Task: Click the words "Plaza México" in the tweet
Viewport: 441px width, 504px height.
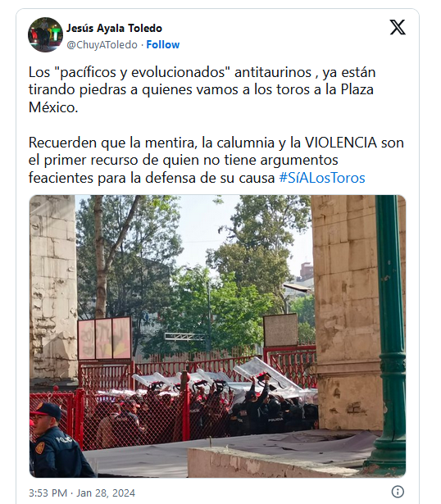Action: 201,98
